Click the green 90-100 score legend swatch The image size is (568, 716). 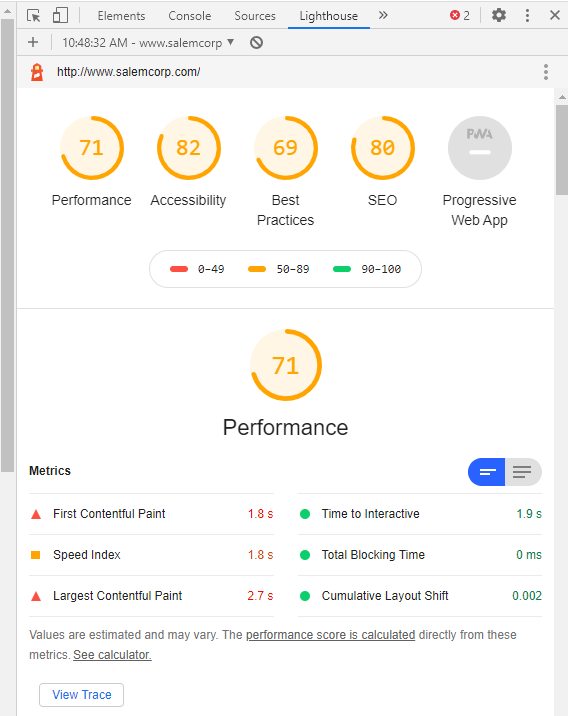tap(342, 269)
